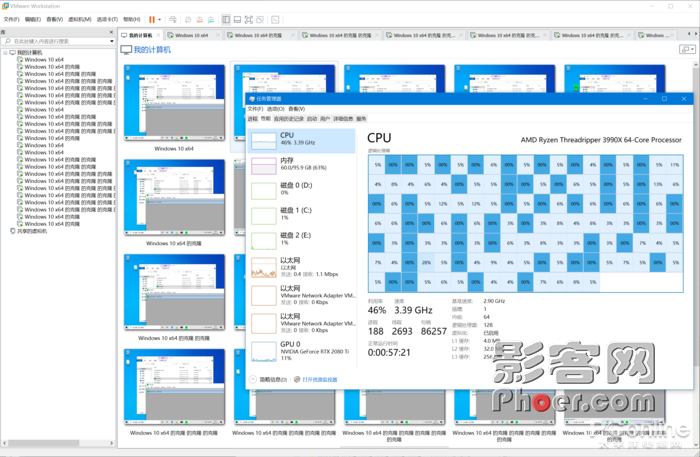Click the enter full screen mode icon
The image size is (700, 457).
(249, 20)
